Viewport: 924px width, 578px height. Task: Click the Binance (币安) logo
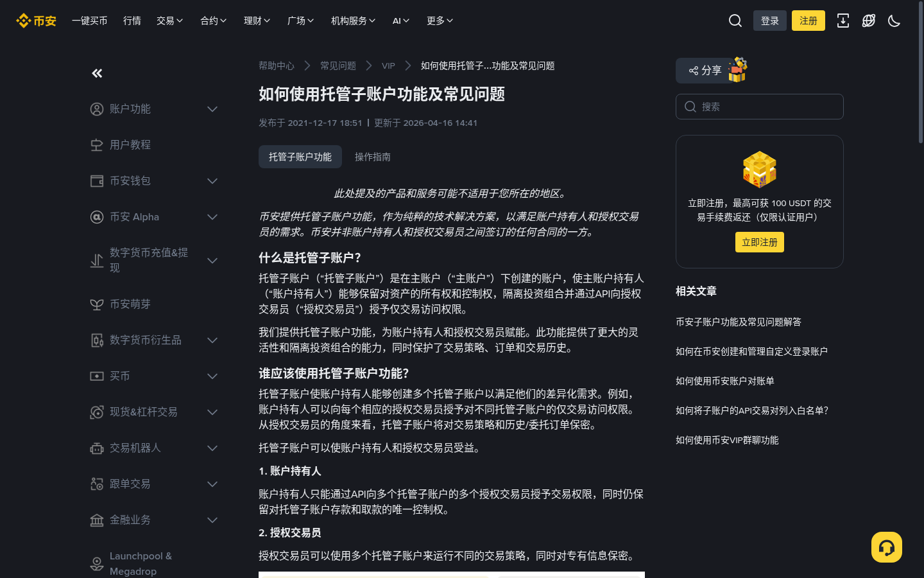coord(36,21)
